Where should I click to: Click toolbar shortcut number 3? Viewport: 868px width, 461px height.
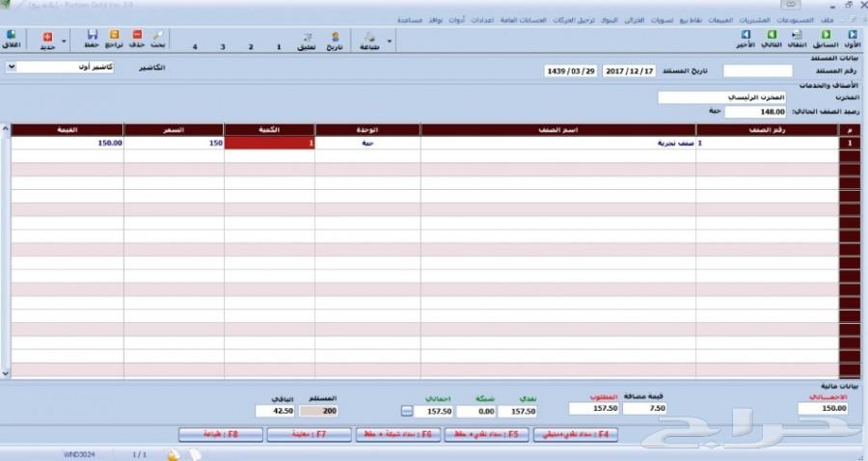pos(223,47)
